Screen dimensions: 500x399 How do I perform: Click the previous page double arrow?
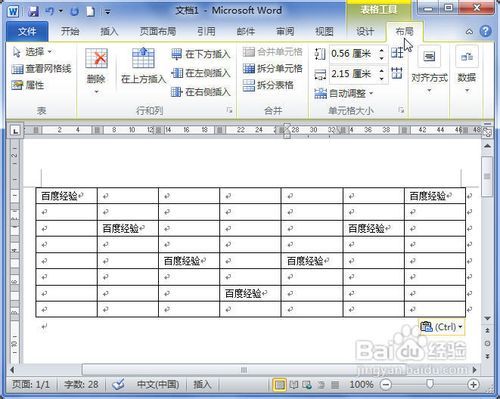pos(487,330)
